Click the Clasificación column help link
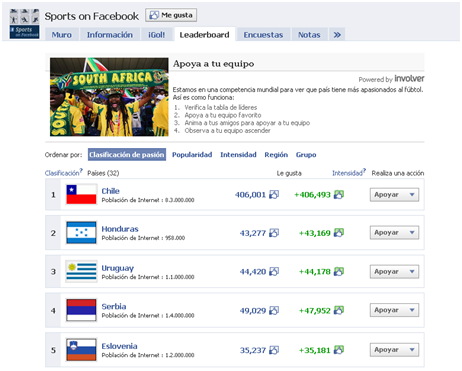Screen dimensions: 462x371 (x=63, y=173)
